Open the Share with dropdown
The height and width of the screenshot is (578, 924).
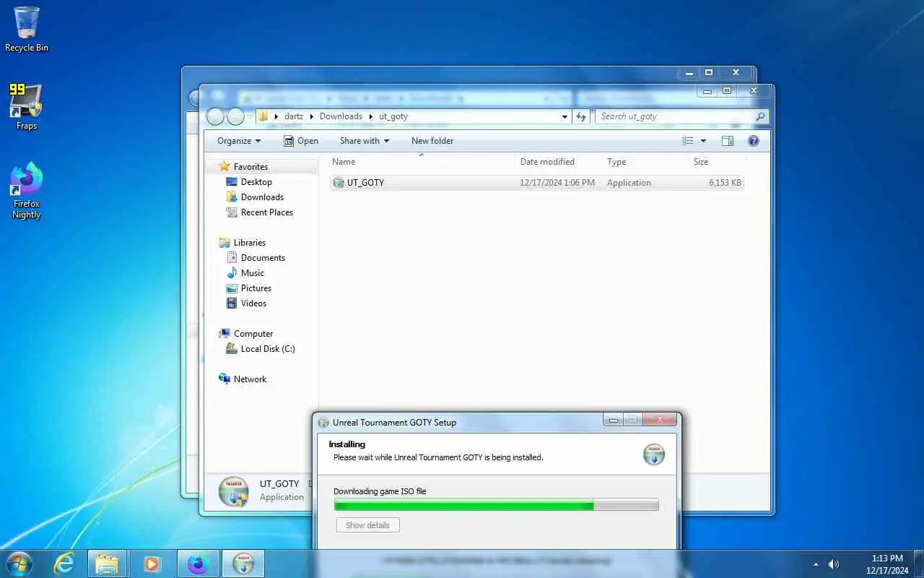coord(365,141)
